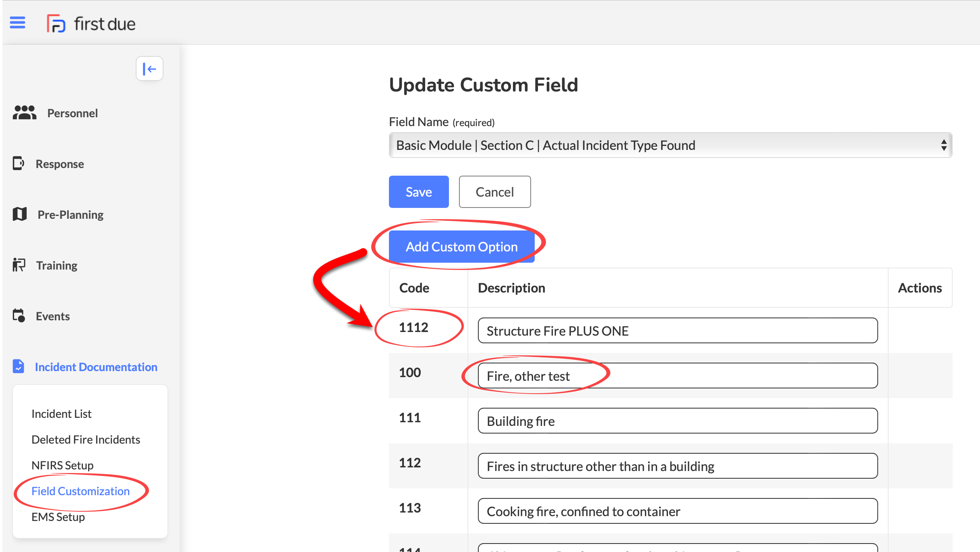980x552 pixels.
Task: Select code 111 cell
Action: point(410,417)
